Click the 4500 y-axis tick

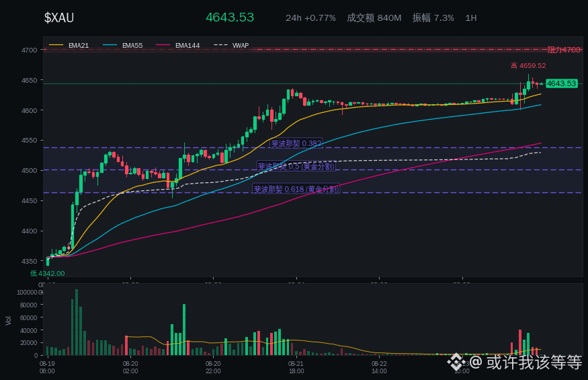tap(30, 170)
